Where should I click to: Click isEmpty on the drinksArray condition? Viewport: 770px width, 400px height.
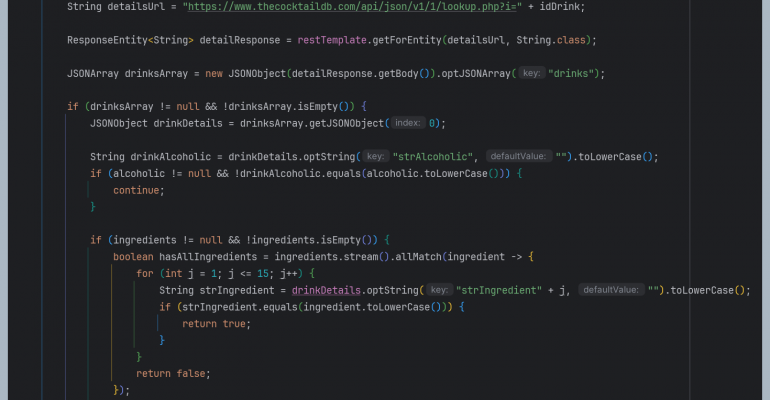coord(318,107)
